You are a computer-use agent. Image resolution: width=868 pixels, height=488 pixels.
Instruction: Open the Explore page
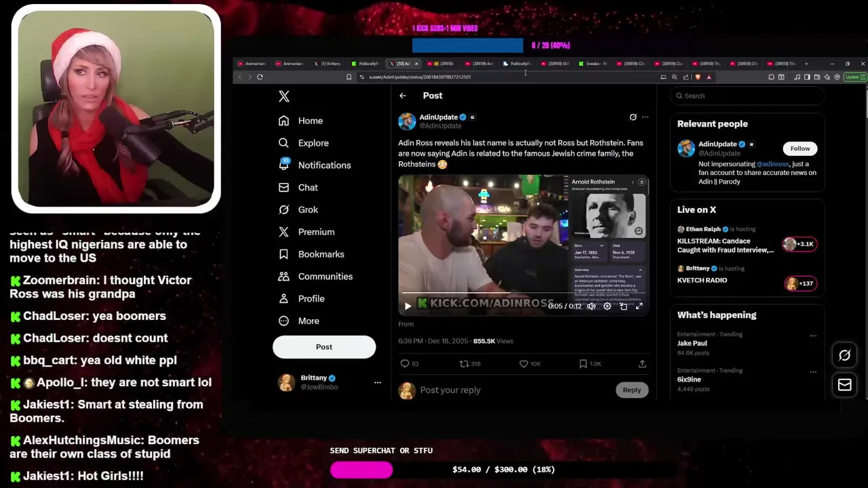pos(303,143)
